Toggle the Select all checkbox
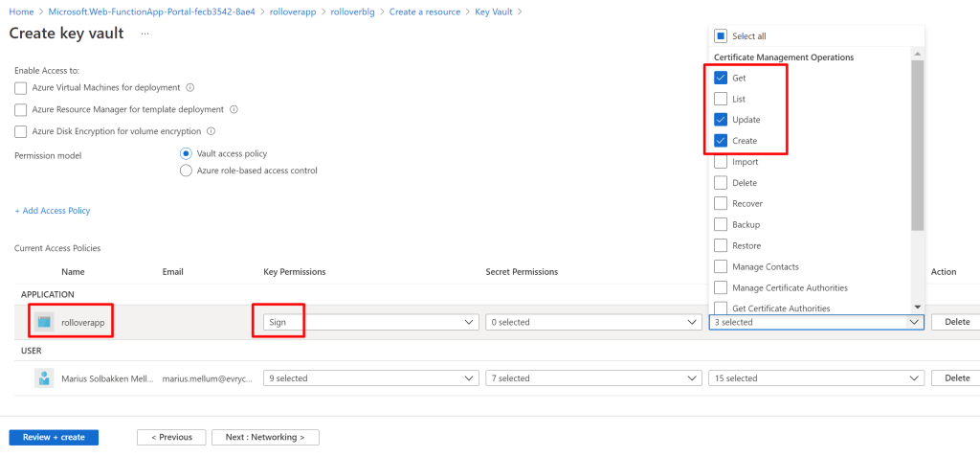This screenshot has width=980, height=457. [721, 36]
